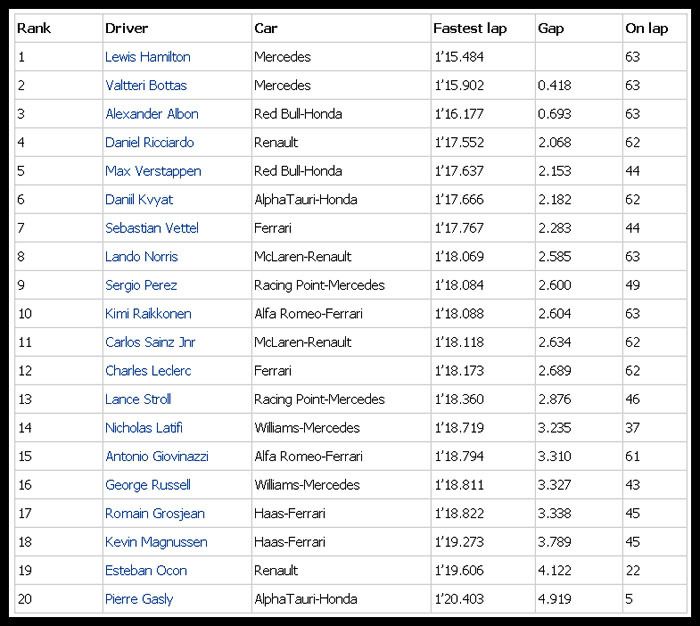Select the Lance Stroll link

point(138,400)
